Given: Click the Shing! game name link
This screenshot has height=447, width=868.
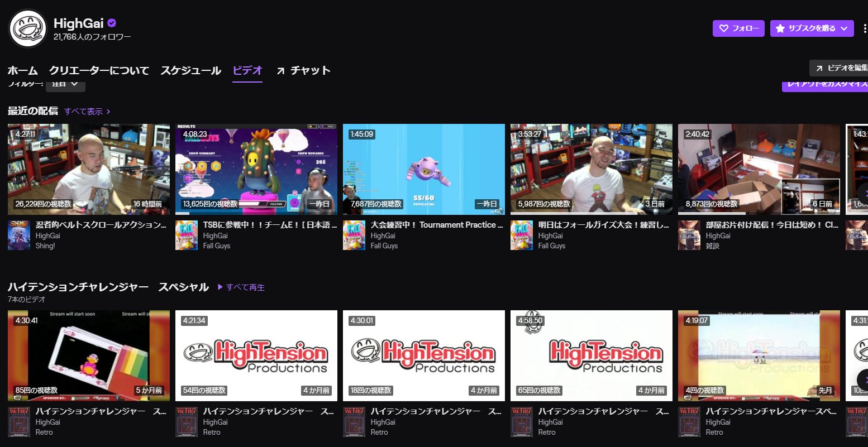Looking at the screenshot, I should (x=45, y=246).
